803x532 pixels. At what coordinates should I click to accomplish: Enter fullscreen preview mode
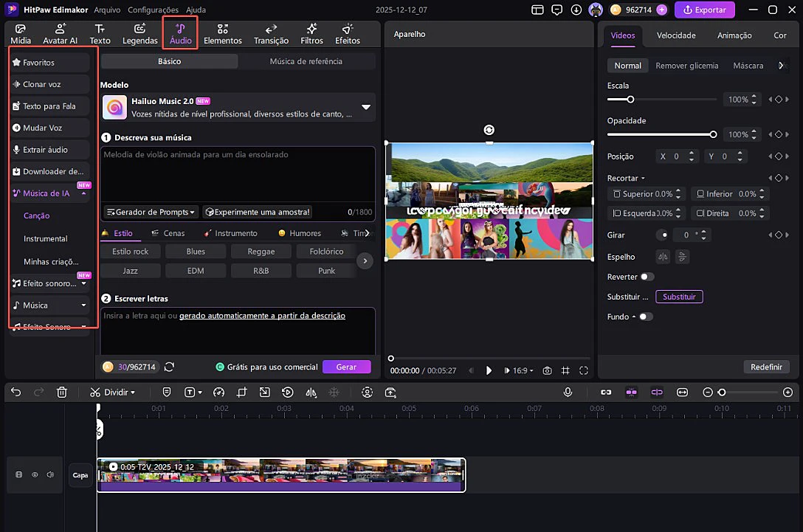584,370
